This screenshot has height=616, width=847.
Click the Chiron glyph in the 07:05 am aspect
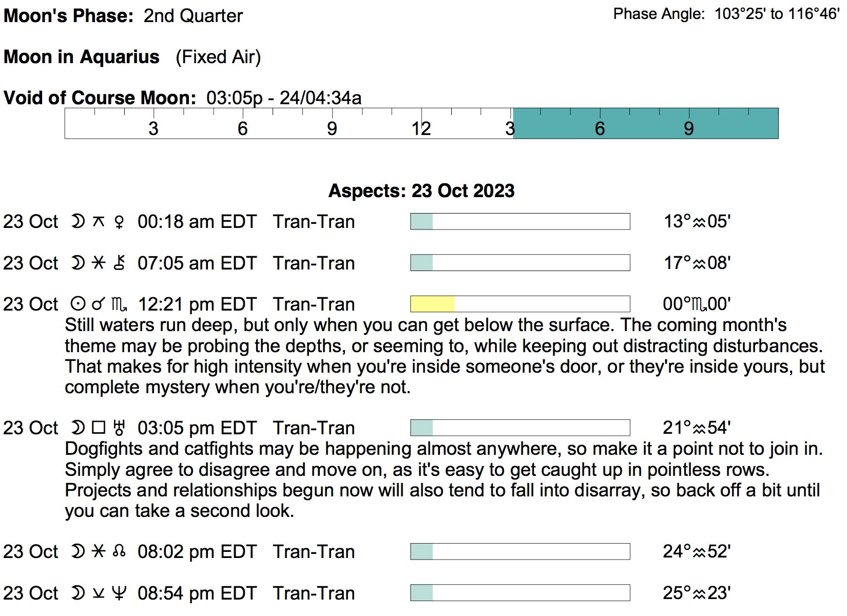[119, 263]
